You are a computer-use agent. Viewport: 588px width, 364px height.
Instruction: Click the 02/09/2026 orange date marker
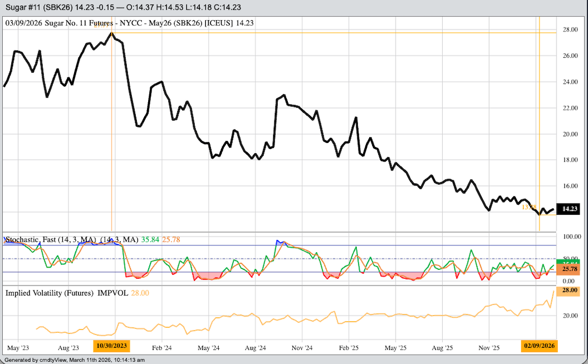(x=539, y=345)
